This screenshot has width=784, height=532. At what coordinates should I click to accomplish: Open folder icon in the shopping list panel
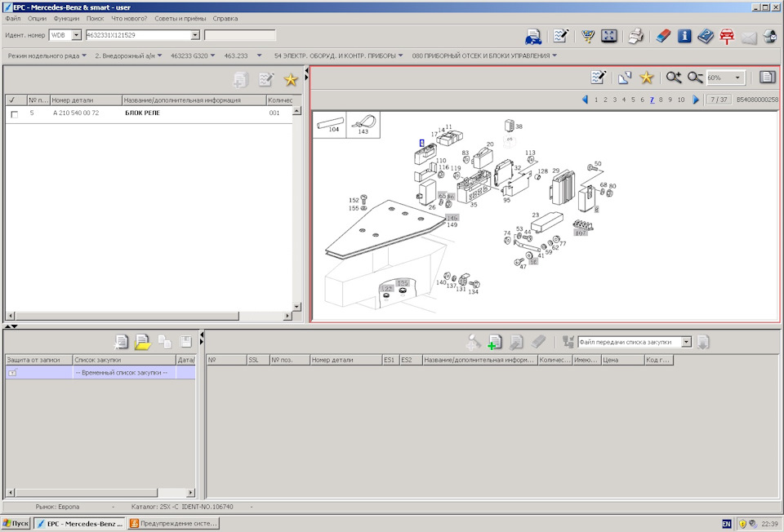pos(143,342)
